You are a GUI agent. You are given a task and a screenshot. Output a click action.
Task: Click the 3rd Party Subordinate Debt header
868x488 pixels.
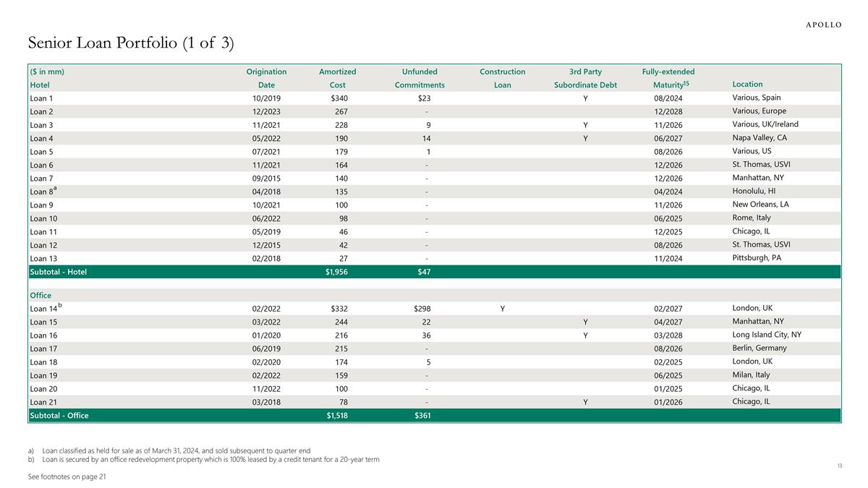586,78
